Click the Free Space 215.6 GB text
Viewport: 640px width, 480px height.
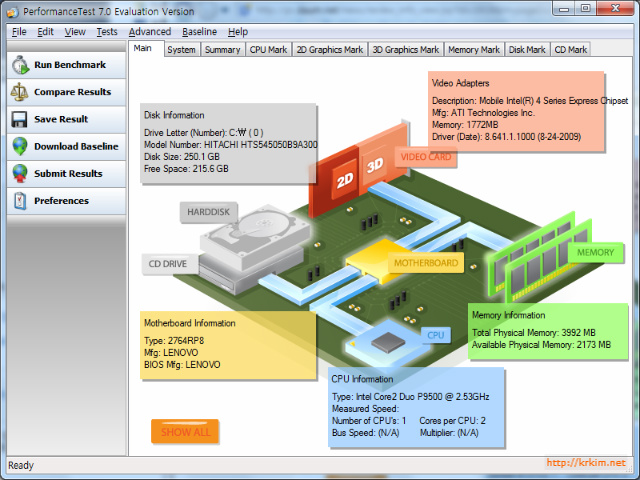[186, 169]
